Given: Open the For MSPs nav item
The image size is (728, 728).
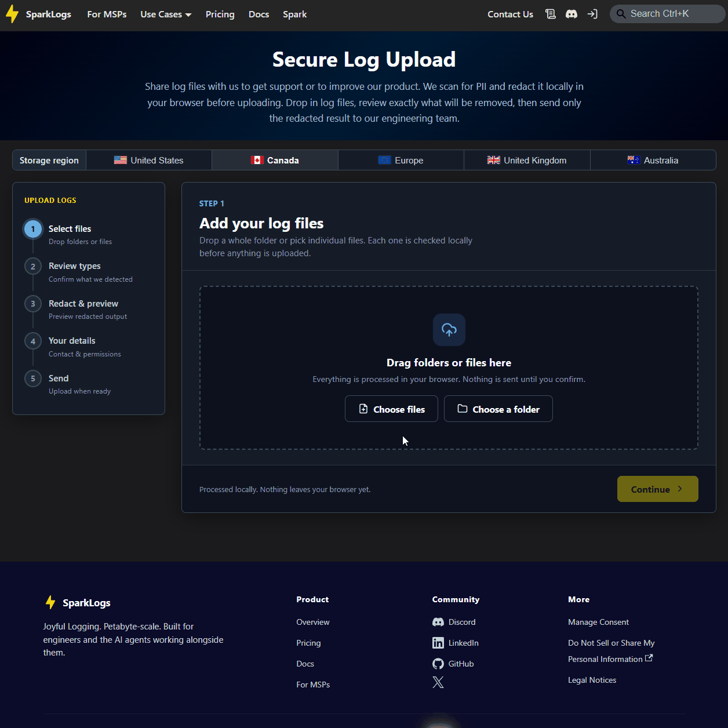Looking at the screenshot, I should tap(107, 14).
